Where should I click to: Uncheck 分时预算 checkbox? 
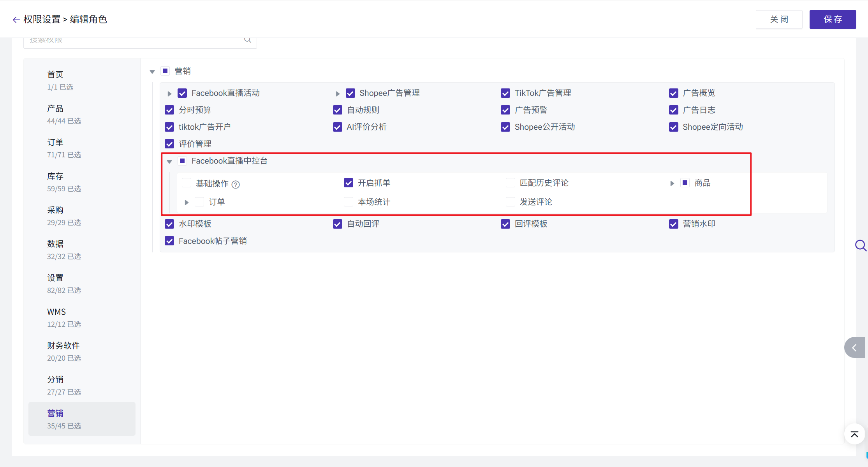[169, 110]
